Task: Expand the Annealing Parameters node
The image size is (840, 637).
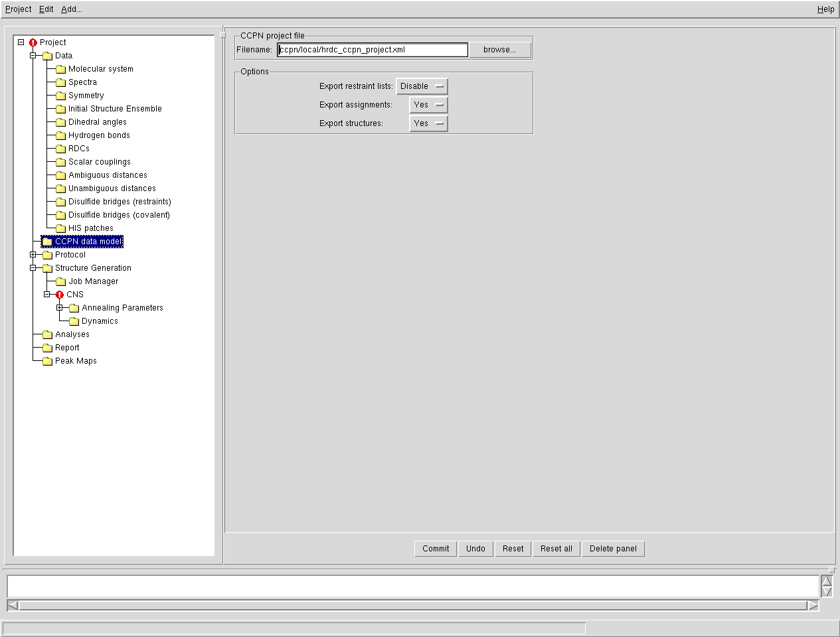Action: 59,307
